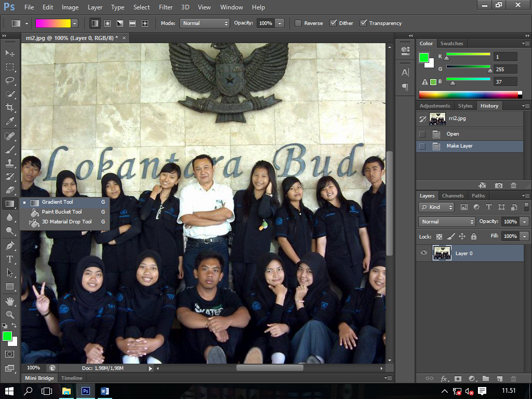Click the Quick Mask mode icon
Screen dimensions: 532x399
(10, 354)
